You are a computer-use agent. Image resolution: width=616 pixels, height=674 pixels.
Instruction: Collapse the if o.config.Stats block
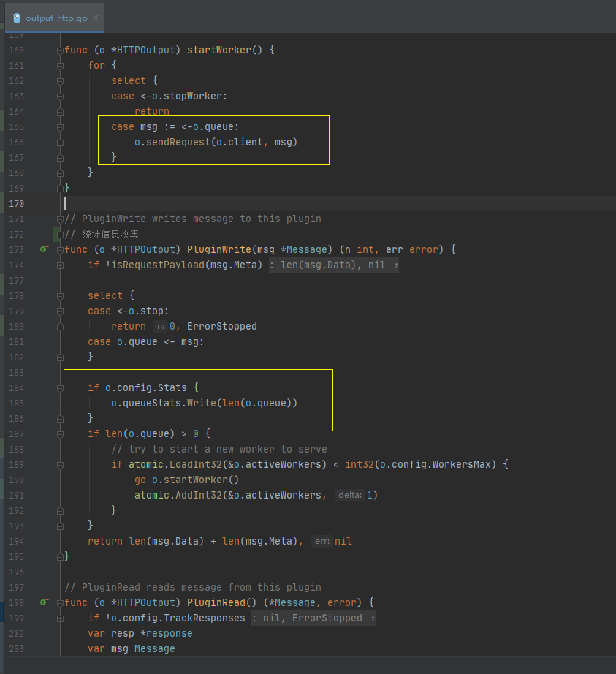point(60,388)
